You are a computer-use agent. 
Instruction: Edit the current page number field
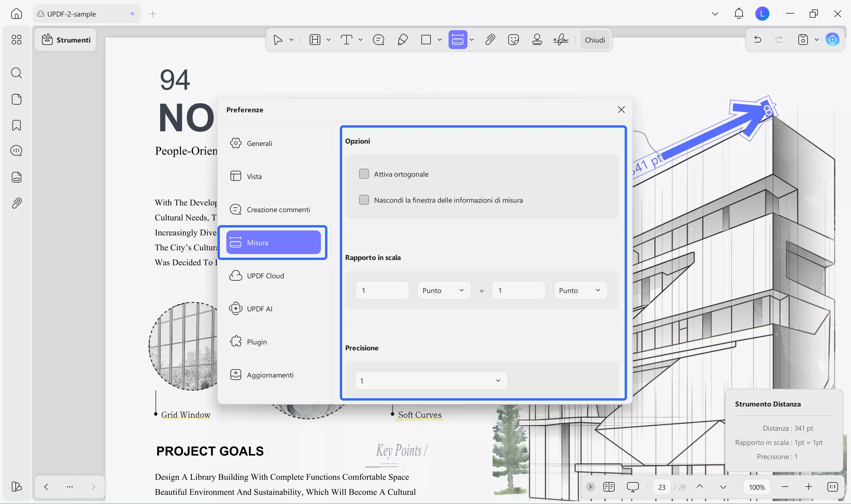click(662, 487)
